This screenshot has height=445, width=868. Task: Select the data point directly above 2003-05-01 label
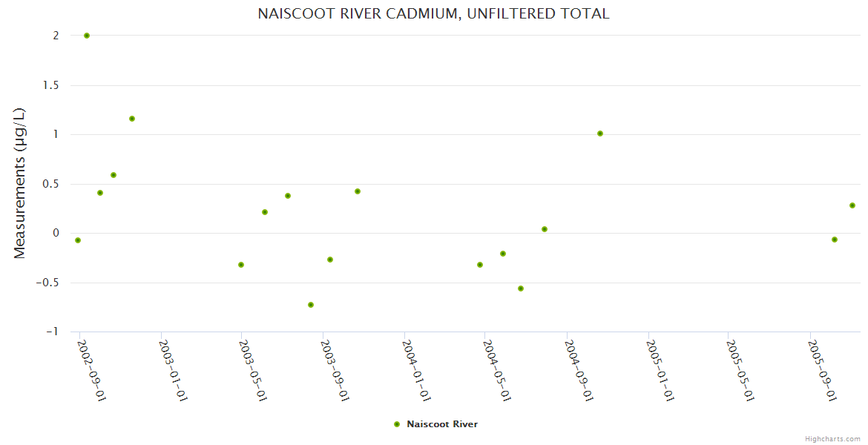241,265
